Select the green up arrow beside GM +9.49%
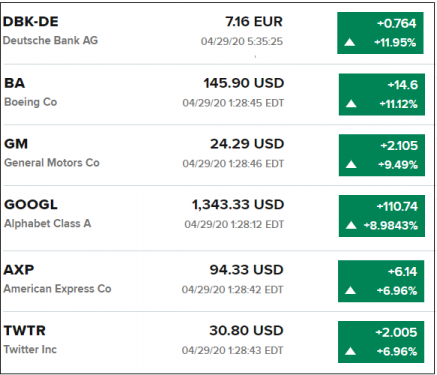 351,165
